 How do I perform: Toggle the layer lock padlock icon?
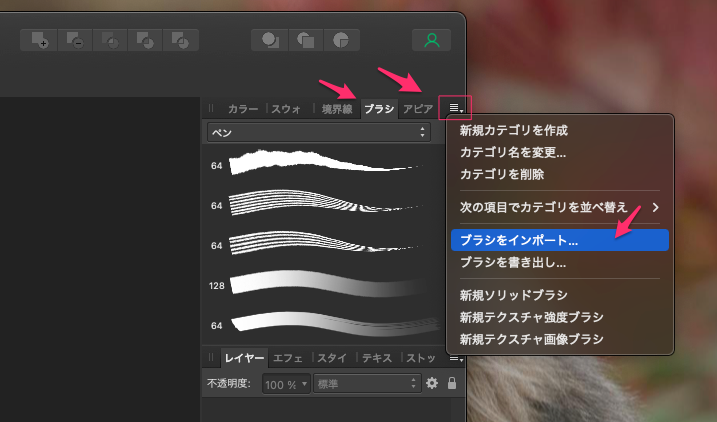coord(452,383)
